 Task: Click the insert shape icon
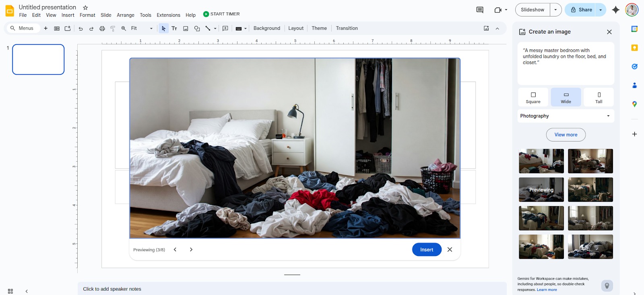click(x=197, y=29)
